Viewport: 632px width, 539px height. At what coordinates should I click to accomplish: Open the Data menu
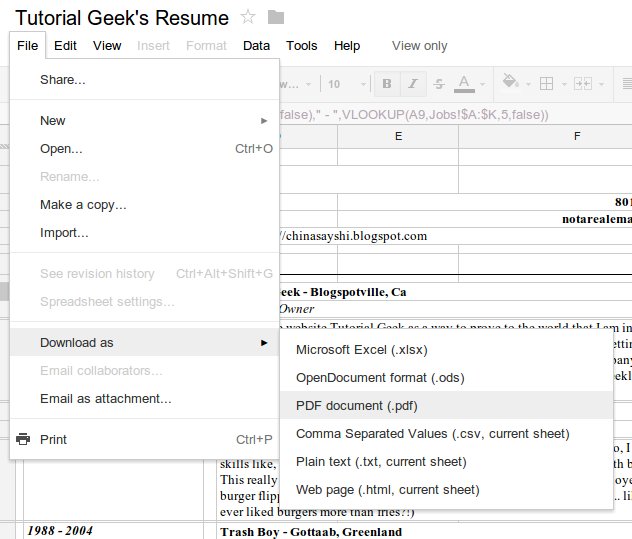pyautogui.click(x=256, y=46)
